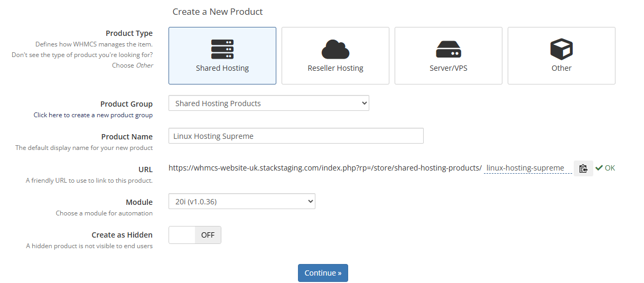Click the Server/VPS drive icon
Screen dimensions: 644x283
click(448, 49)
